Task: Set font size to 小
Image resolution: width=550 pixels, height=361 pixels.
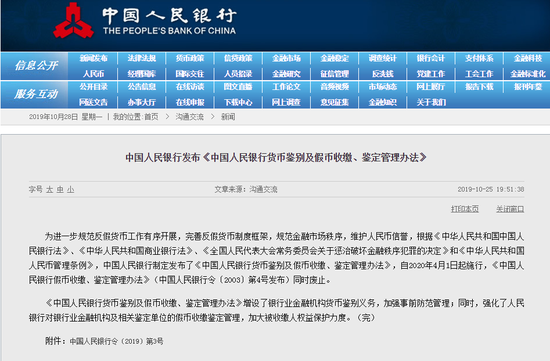Action: point(71,189)
